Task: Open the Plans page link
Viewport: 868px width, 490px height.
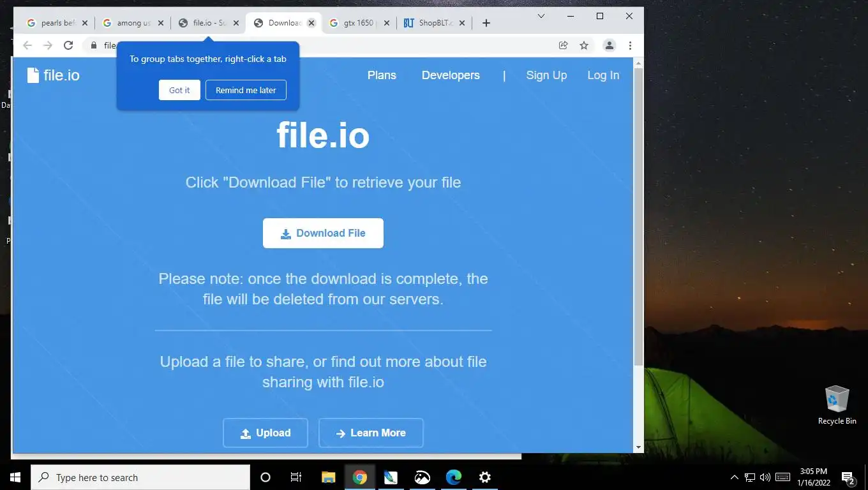Action: click(382, 75)
